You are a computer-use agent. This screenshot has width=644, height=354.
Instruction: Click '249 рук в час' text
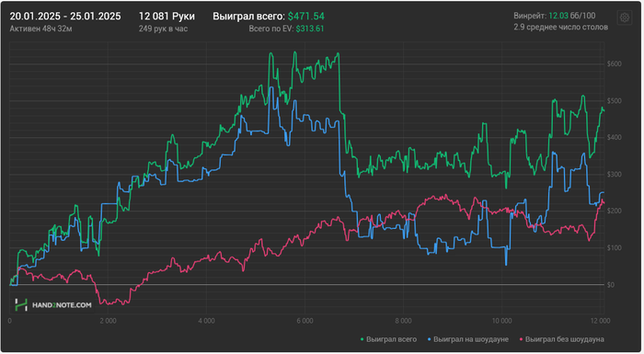point(163,29)
